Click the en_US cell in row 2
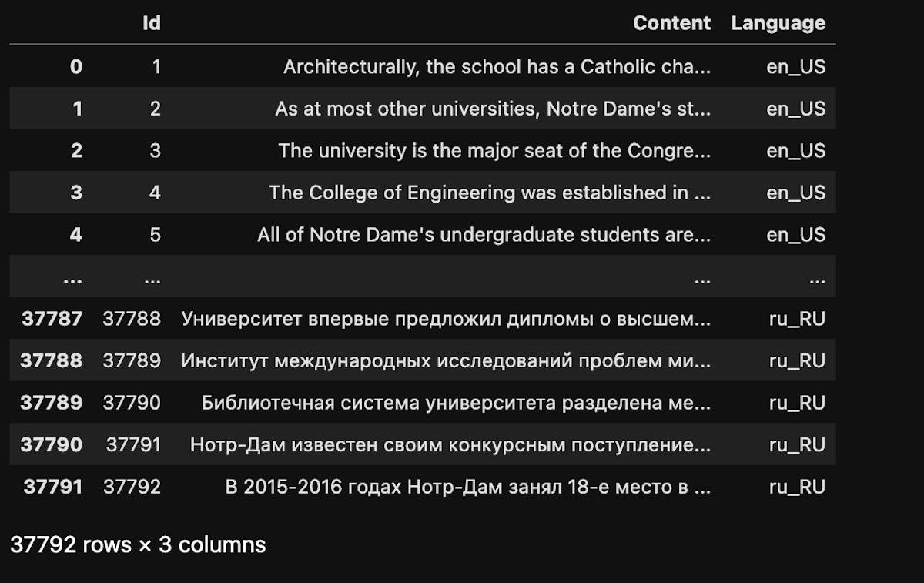Viewport: 924px width, 583px height. [x=795, y=151]
